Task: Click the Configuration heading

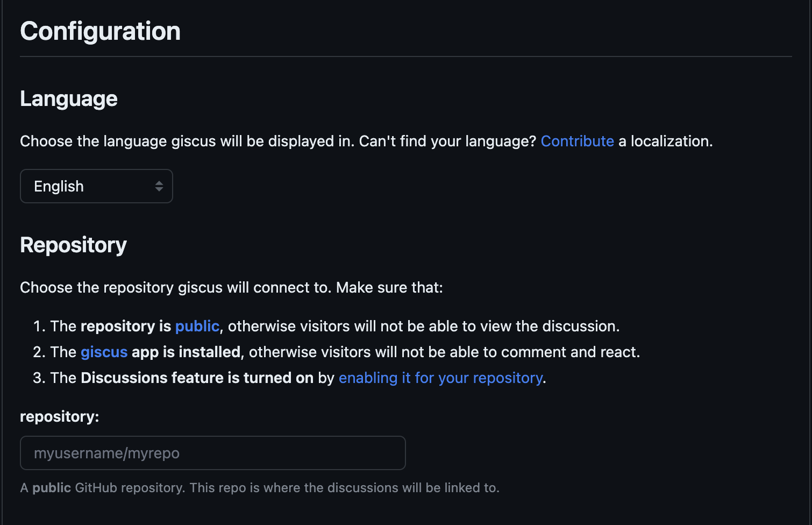Action: click(x=100, y=31)
